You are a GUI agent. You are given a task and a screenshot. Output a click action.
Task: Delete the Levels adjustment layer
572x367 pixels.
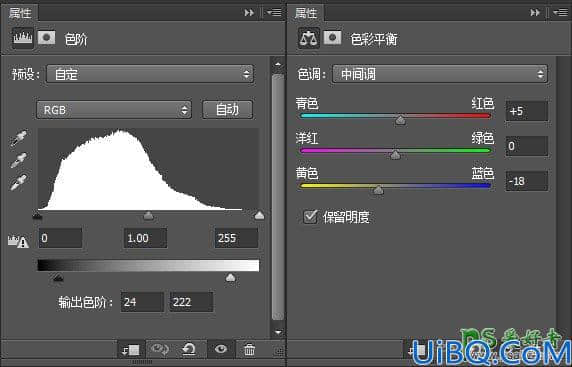pyautogui.click(x=250, y=349)
